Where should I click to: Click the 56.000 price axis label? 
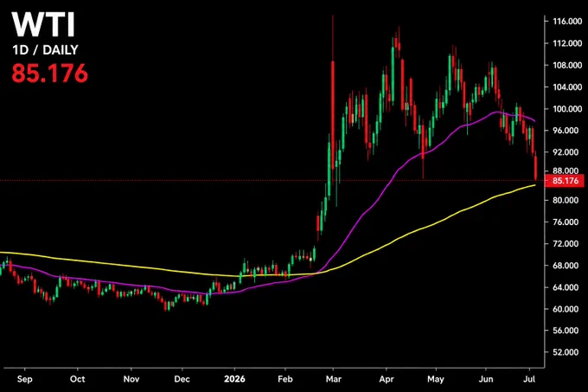pyautogui.click(x=566, y=331)
